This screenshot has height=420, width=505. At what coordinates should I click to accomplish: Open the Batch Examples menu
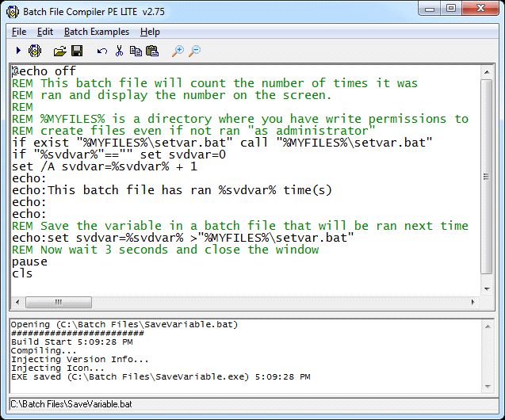point(96,32)
